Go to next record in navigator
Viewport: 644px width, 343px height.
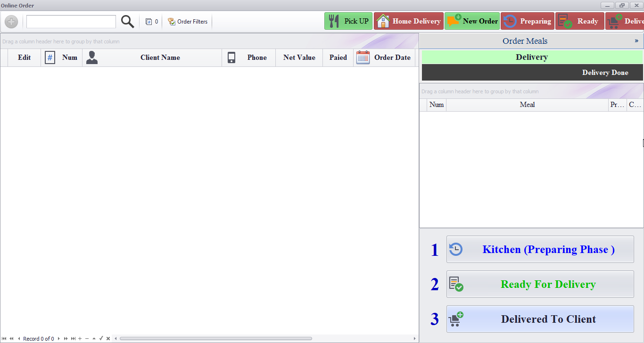click(x=59, y=338)
